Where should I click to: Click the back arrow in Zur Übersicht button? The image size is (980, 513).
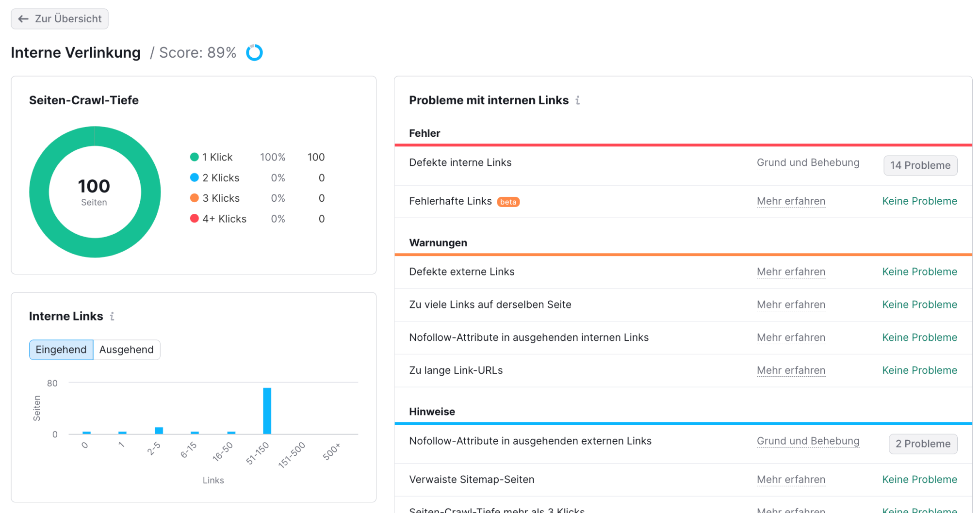pyautogui.click(x=23, y=19)
